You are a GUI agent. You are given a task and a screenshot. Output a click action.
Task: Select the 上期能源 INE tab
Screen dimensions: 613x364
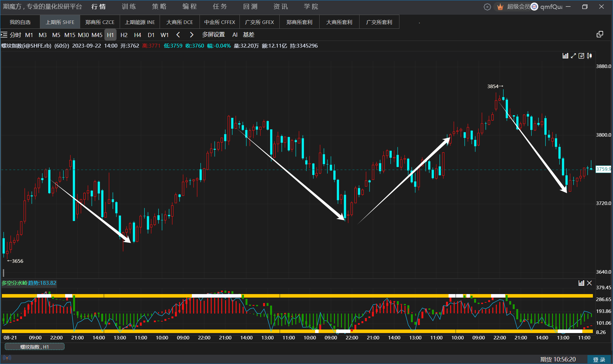(140, 22)
